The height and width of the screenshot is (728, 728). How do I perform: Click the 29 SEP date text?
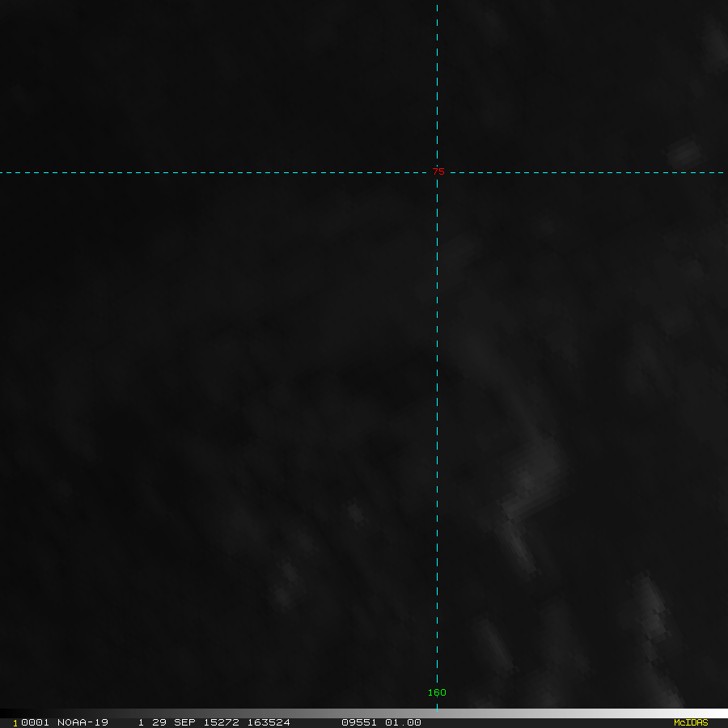[x=174, y=722]
